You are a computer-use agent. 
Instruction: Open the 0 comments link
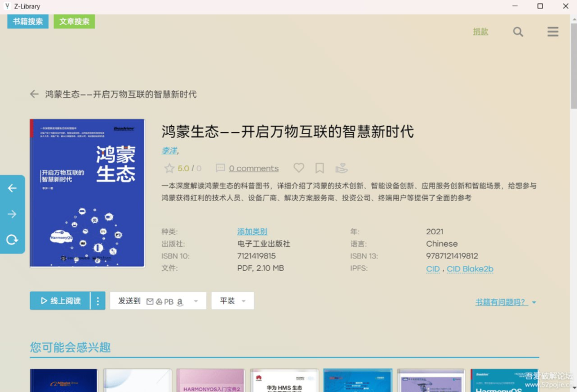(254, 168)
